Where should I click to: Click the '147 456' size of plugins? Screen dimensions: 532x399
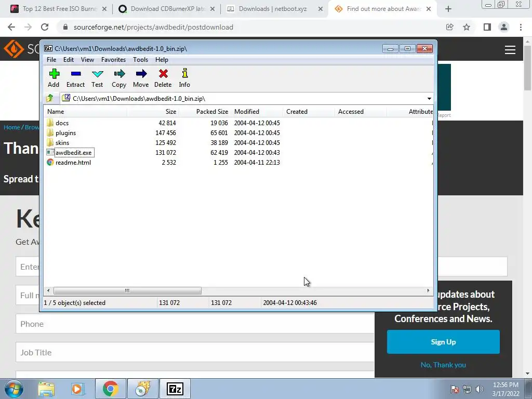pyautogui.click(x=166, y=133)
